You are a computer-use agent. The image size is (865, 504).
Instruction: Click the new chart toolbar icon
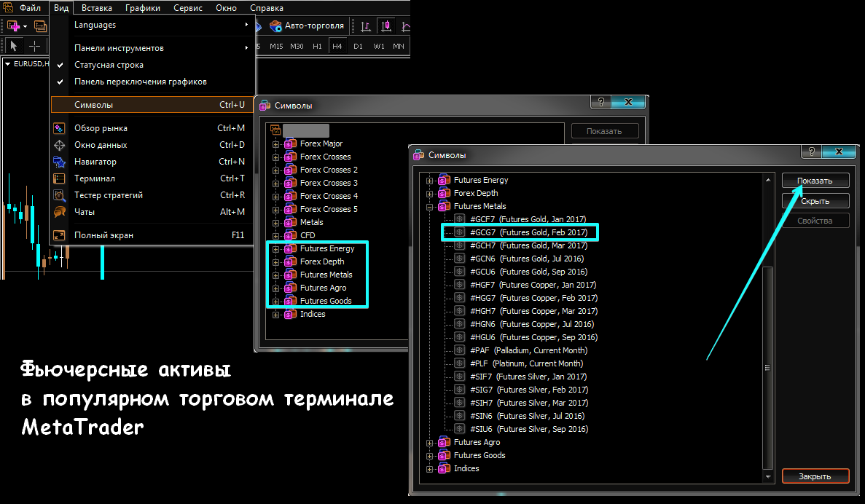coord(14,26)
